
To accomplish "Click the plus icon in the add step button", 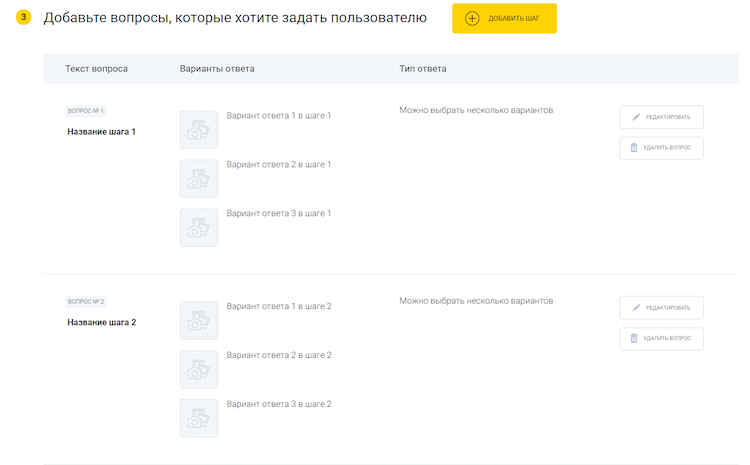I will (473, 18).
